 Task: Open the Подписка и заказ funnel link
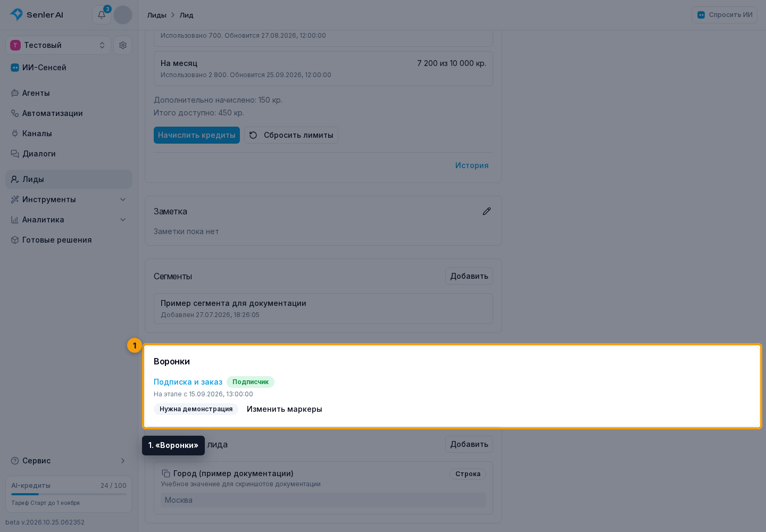(x=188, y=382)
